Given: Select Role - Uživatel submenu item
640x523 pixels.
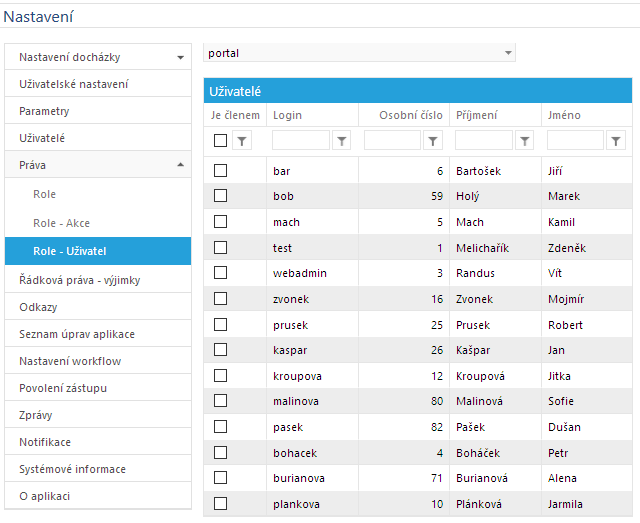Looking at the screenshot, I should coord(98,251).
